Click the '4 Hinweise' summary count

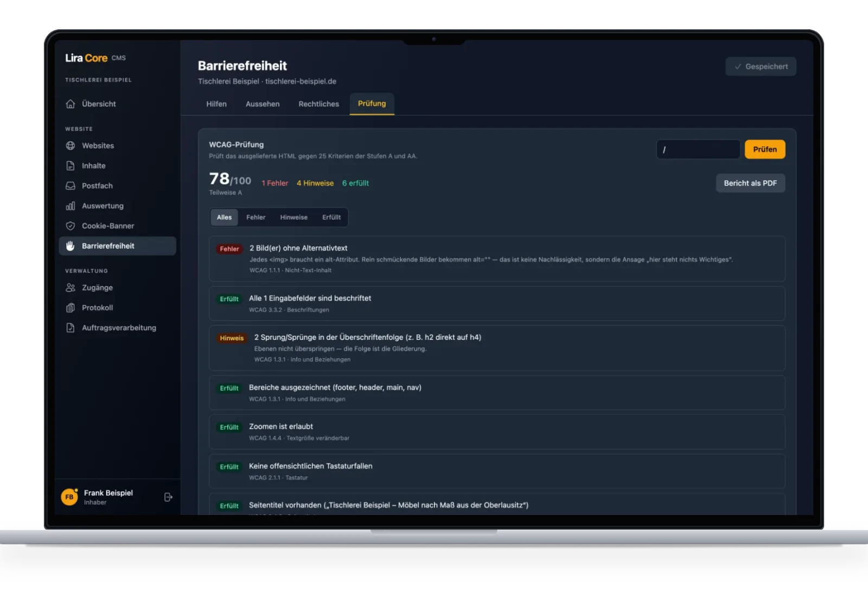click(x=315, y=183)
